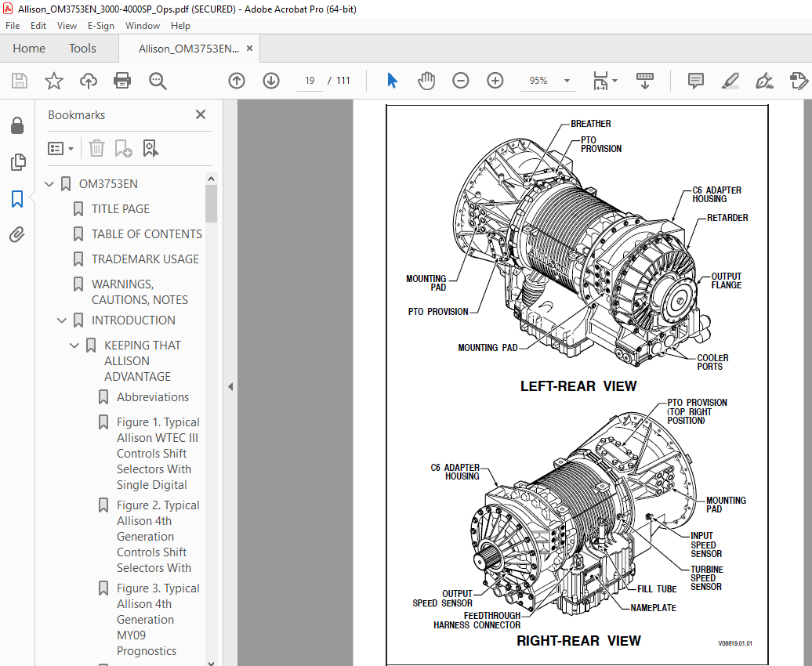Click the RIGHT-REAR VIEW caption

(578, 641)
